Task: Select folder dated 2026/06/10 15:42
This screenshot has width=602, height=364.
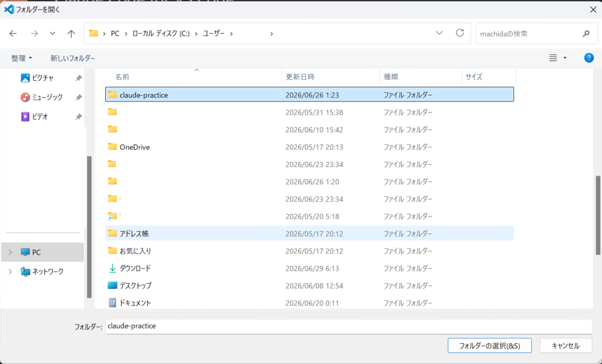Action: [x=309, y=130]
